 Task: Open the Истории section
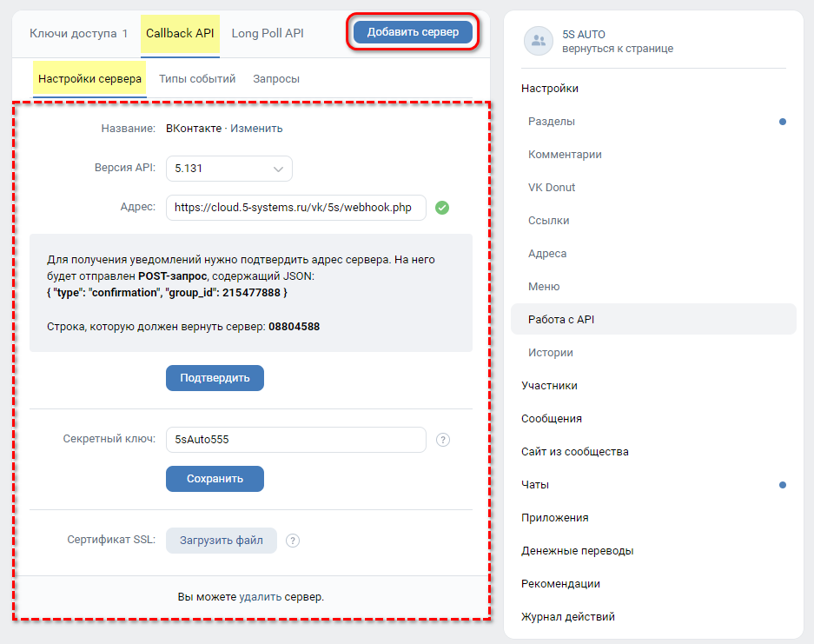(550, 353)
